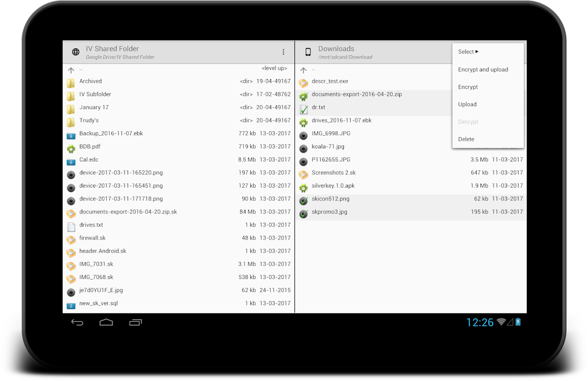This screenshot has width=588, height=381.
Task: Click the Downloads panel title
Action: [336, 49]
